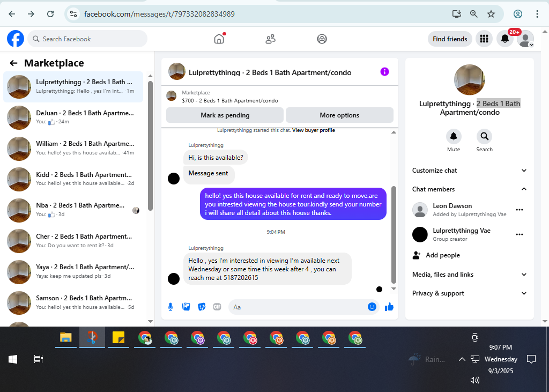This screenshot has height=392, width=549.
Task: Click Mark as pending button
Action: click(225, 115)
